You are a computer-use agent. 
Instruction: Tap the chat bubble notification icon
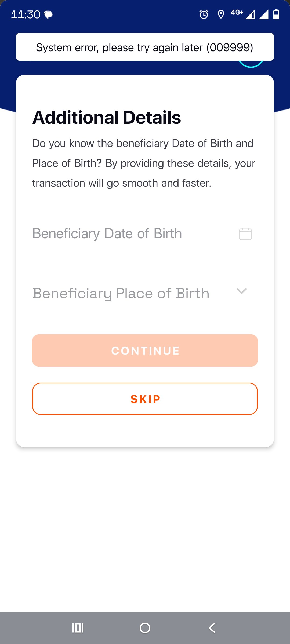pyautogui.click(x=48, y=15)
